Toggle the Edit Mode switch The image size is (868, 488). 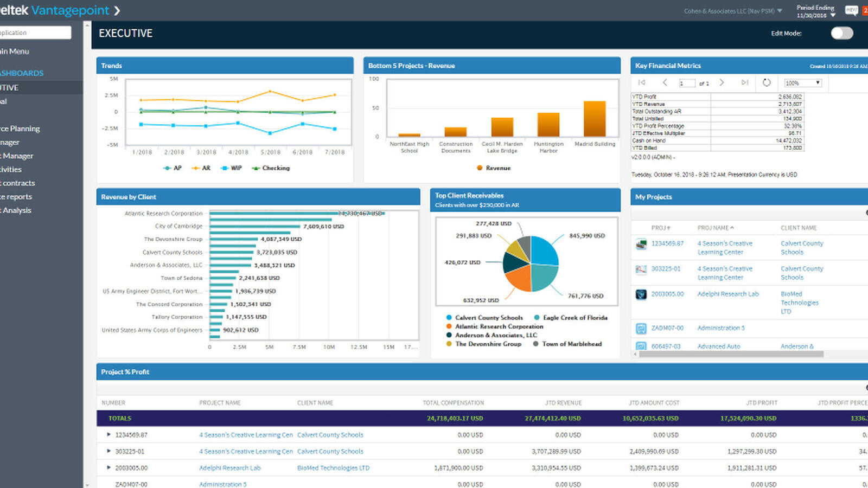pyautogui.click(x=841, y=33)
